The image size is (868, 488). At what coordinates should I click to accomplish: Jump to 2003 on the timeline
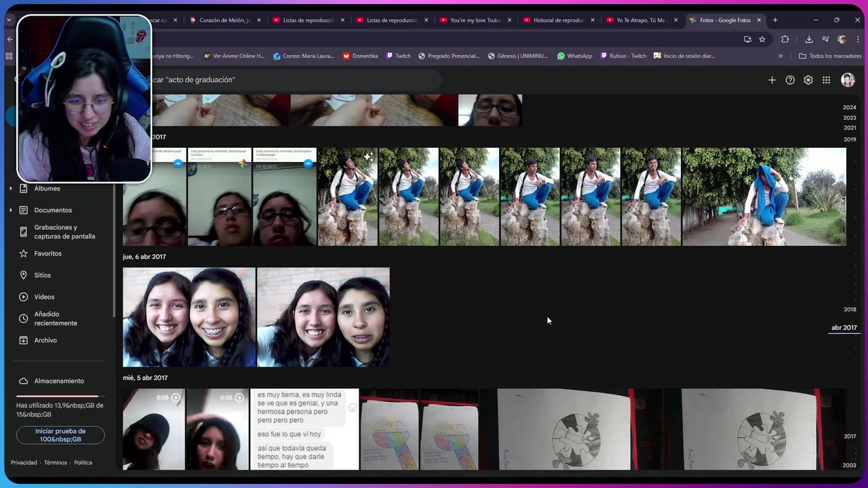(849, 466)
